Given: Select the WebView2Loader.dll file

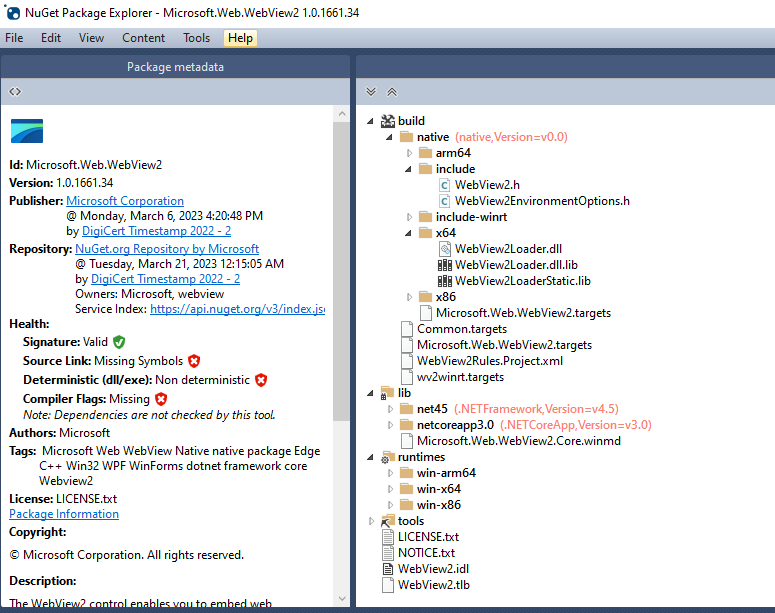Looking at the screenshot, I should click(x=507, y=249).
